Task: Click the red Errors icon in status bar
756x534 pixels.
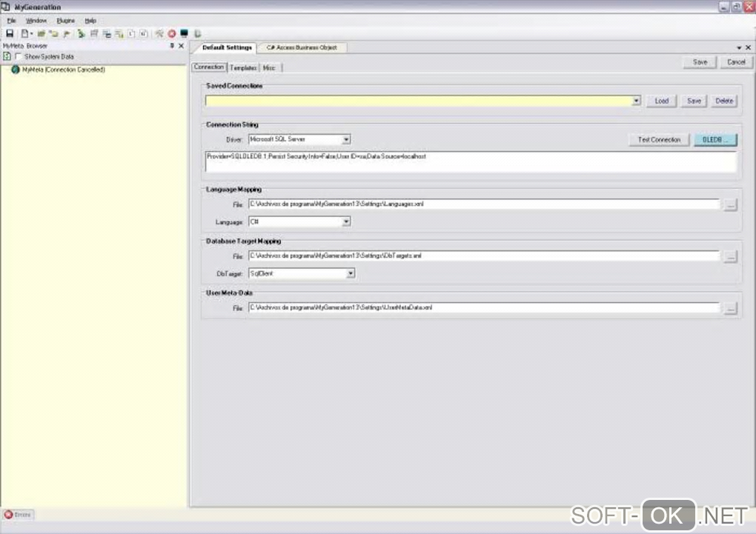Action: pos(8,515)
